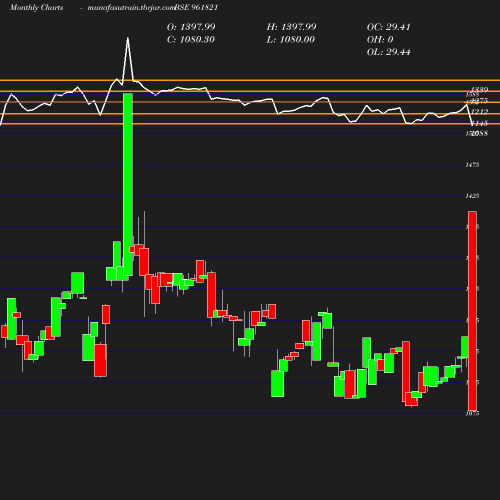Click the "OH: 0" reading
The image size is (500, 500).
380,40
